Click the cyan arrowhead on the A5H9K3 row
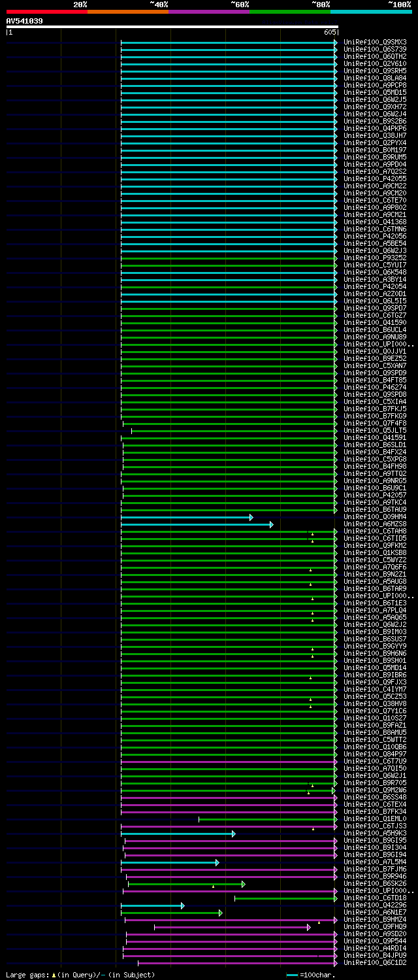The height and width of the screenshot is (980, 418). (233, 834)
